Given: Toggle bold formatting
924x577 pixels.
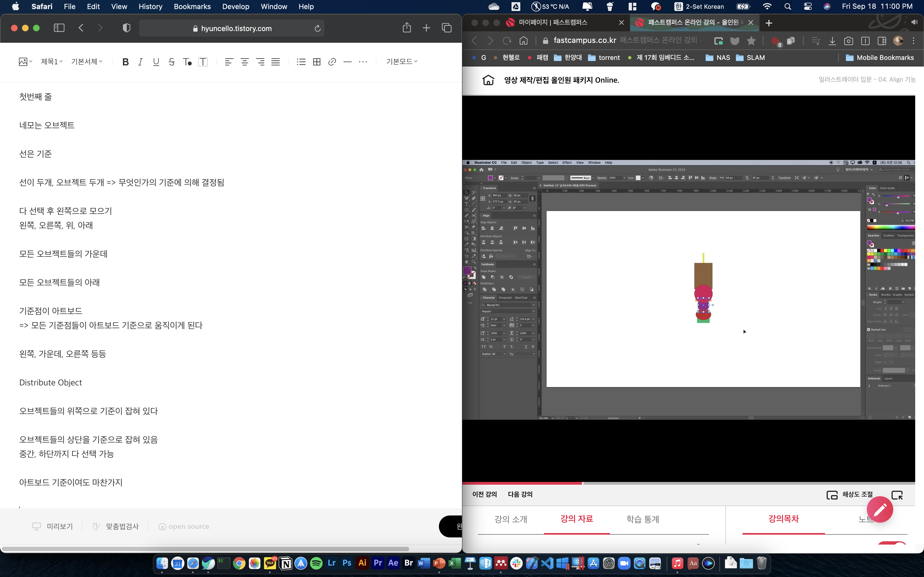Looking at the screenshot, I should [x=125, y=62].
